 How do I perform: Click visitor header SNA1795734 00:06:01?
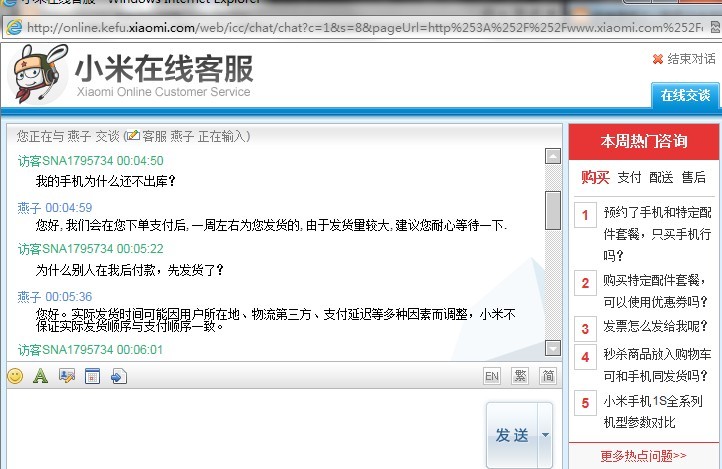pyautogui.click(x=91, y=350)
